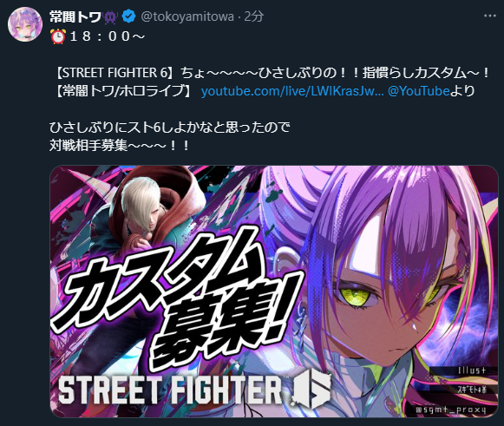Viewport: 504px width, 426px height.
Task: Click the 常闇トワ display name
Action: [x=75, y=16]
